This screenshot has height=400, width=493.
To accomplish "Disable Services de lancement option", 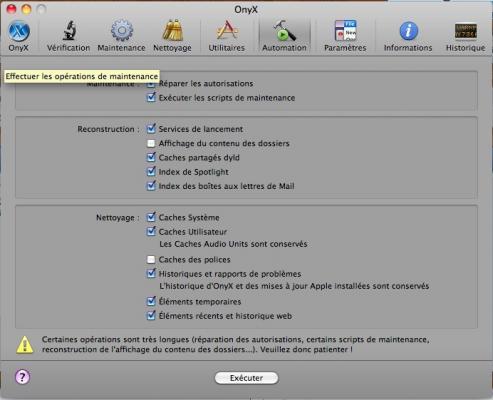I will [151, 129].
